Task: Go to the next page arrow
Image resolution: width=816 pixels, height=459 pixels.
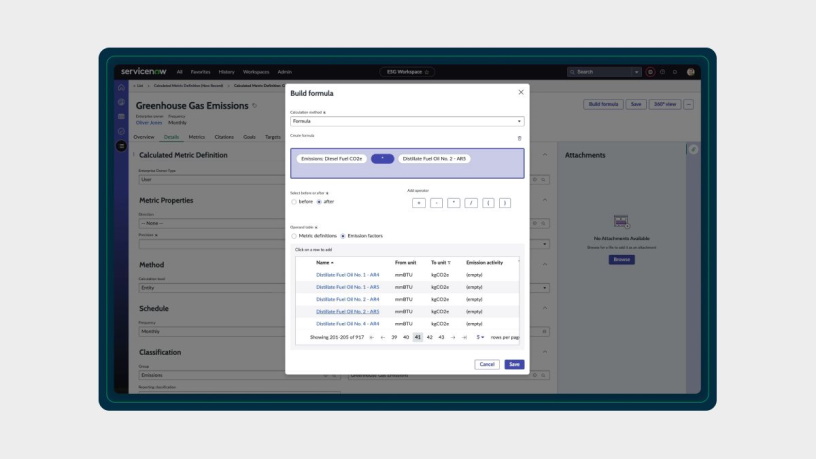Action: pos(453,337)
